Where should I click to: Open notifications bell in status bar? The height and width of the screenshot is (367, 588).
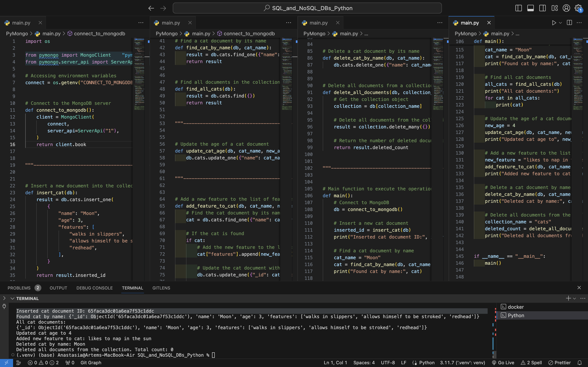(x=580, y=363)
